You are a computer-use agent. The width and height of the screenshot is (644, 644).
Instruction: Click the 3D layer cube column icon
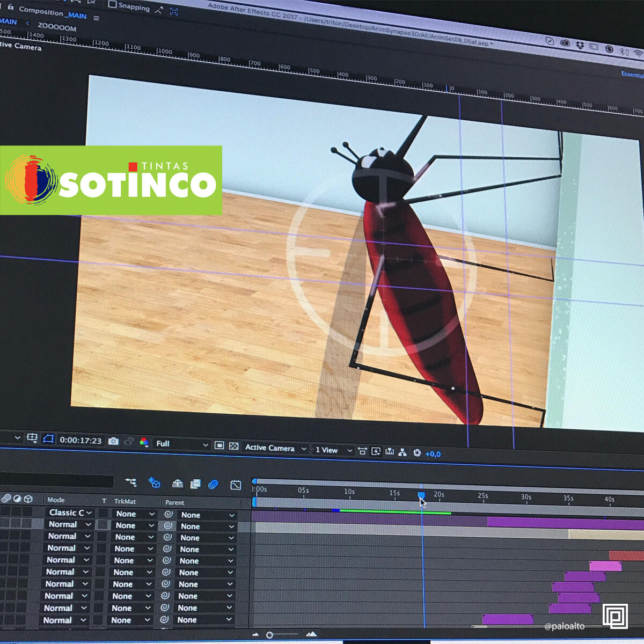click(28, 499)
